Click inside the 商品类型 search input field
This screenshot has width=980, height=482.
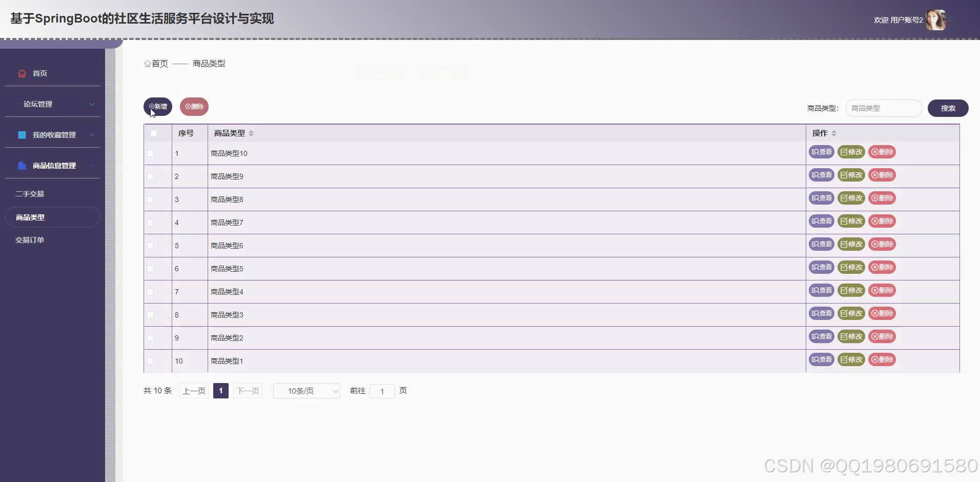coord(884,108)
